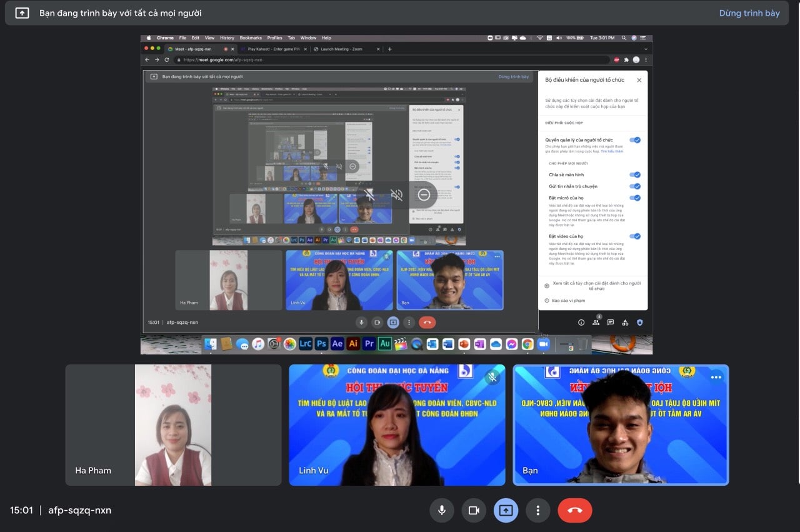The image size is (800, 532).
Task: Open Finder from the Dock
Action: pos(211,344)
